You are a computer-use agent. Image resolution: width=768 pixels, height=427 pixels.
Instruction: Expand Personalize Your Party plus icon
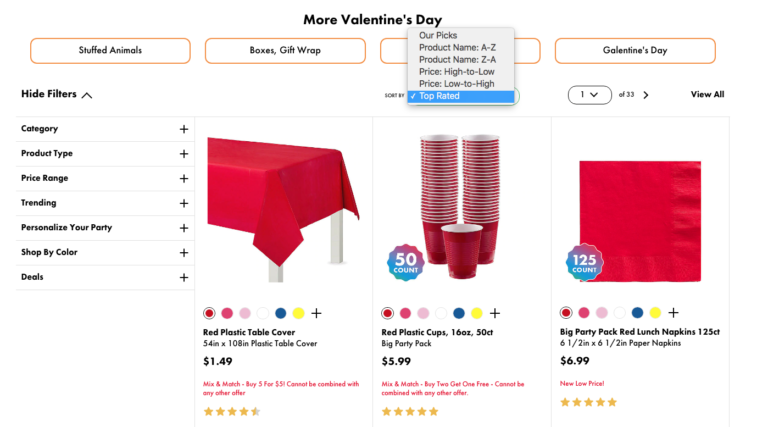click(184, 228)
